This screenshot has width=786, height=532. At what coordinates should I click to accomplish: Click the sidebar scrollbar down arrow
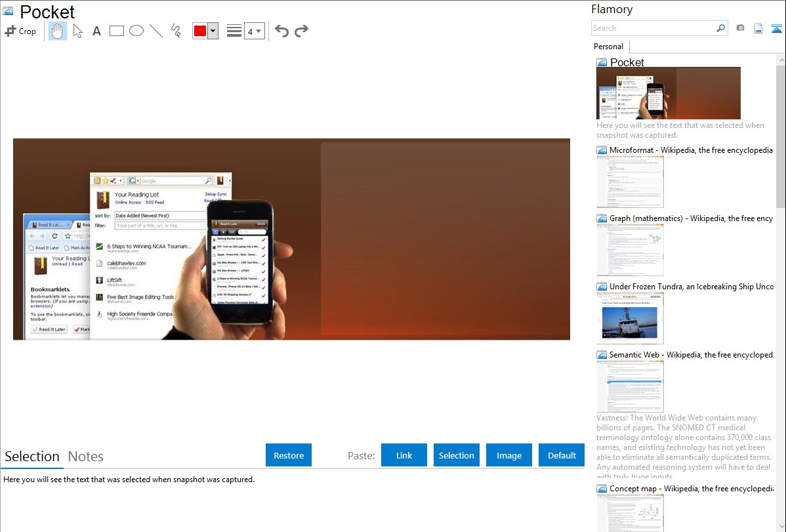pos(781,527)
